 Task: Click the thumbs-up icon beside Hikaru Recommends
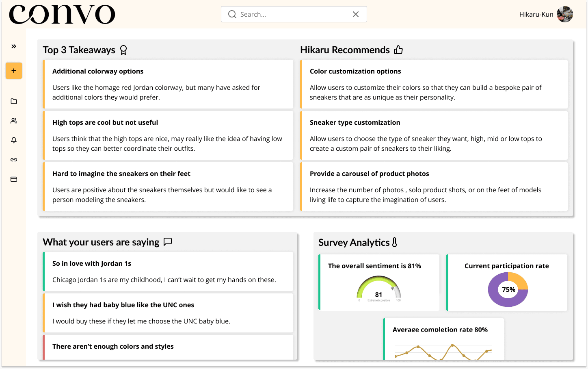point(398,49)
